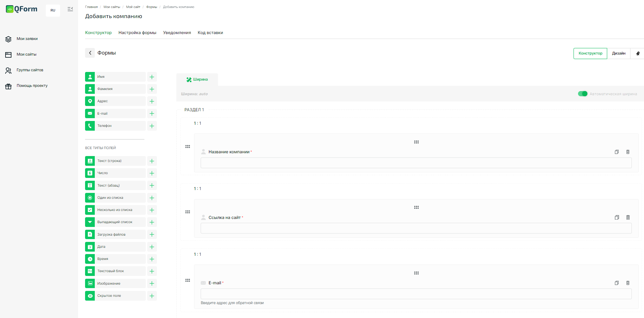Switch to the Код вставки tab
This screenshot has height=318, width=644.
pos(210,33)
